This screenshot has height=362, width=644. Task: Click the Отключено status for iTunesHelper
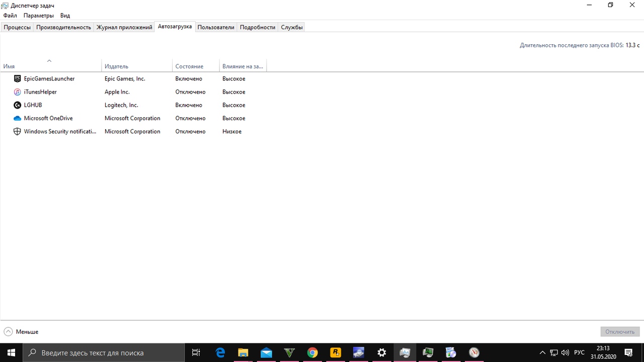(x=191, y=92)
